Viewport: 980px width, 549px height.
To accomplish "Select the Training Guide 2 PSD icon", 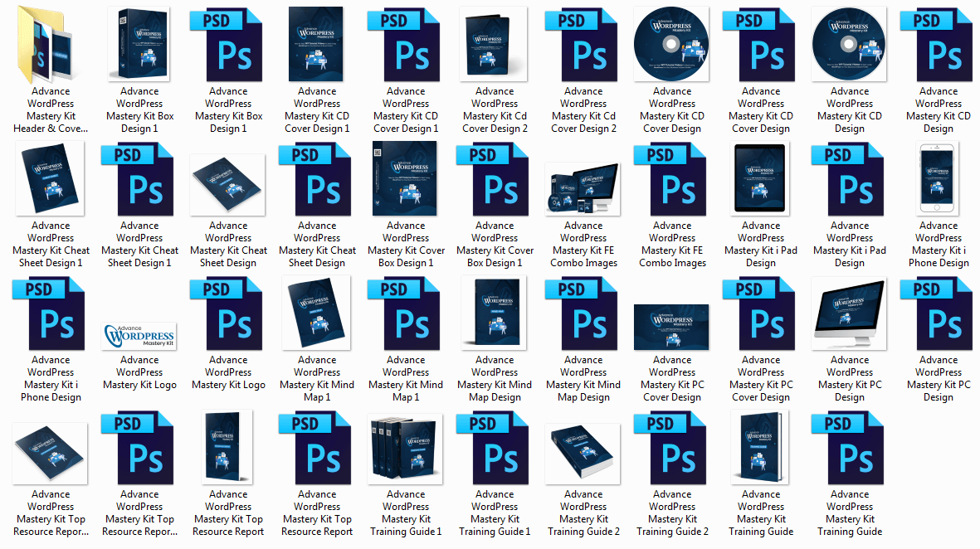I will click(x=670, y=448).
